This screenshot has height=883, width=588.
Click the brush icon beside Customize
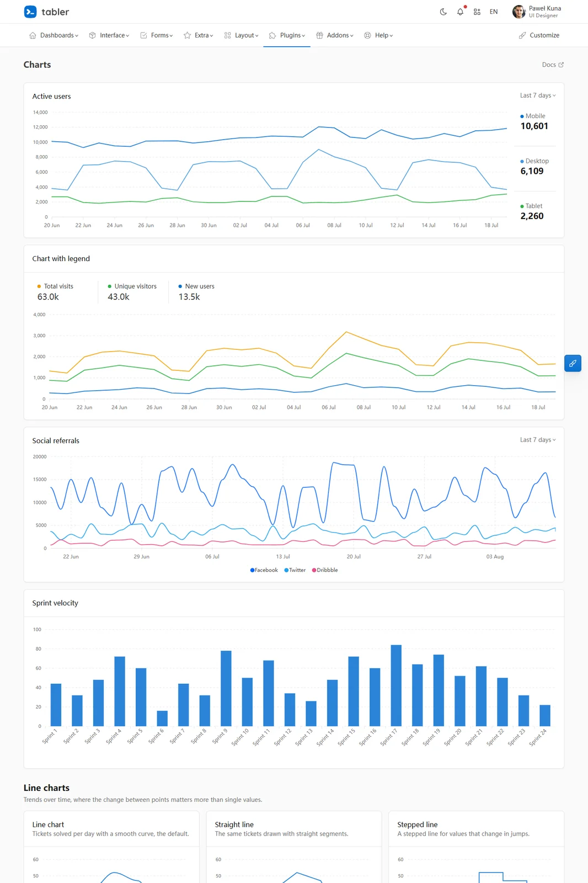(522, 35)
